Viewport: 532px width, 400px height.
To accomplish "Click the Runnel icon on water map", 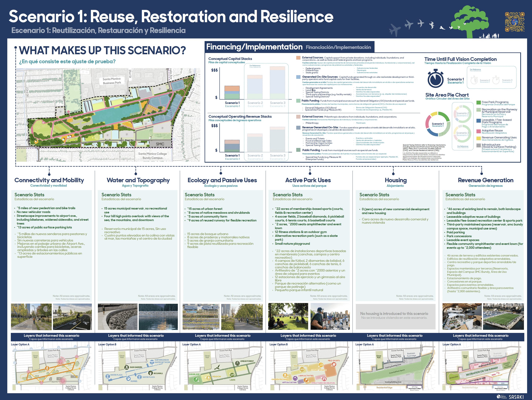I will coord(129,379).
